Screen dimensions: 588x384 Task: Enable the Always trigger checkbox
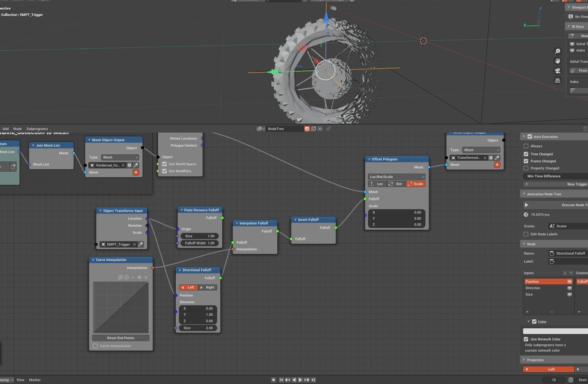point(526,146)
